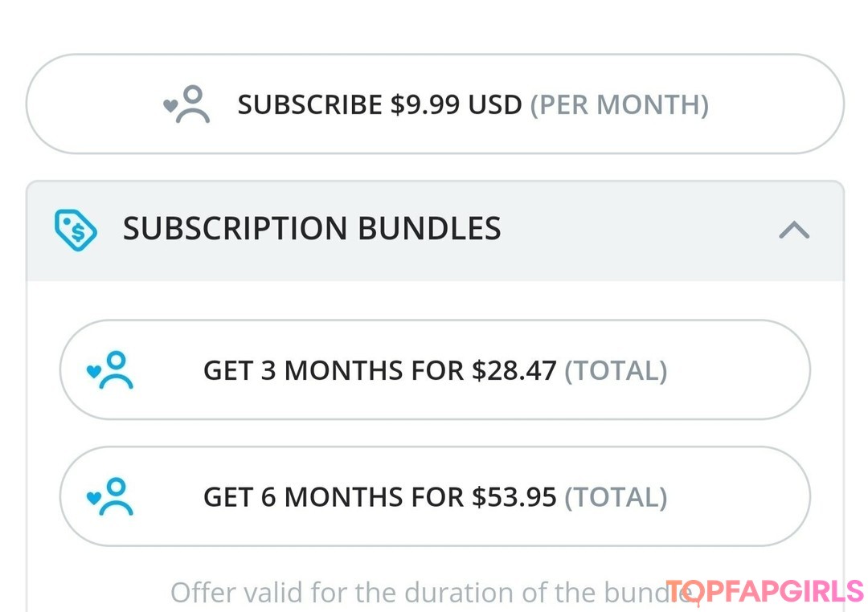Click the (PER MONTH) label text
This screenshot has width=868, height=612.
pyautogui.click(x=619, y=105)
